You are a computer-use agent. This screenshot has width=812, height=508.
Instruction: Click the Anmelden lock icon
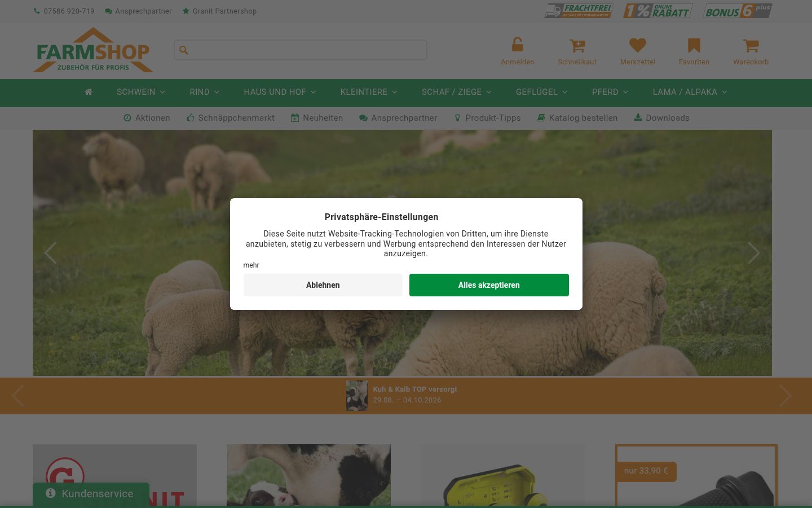click(x=518, y=45)
